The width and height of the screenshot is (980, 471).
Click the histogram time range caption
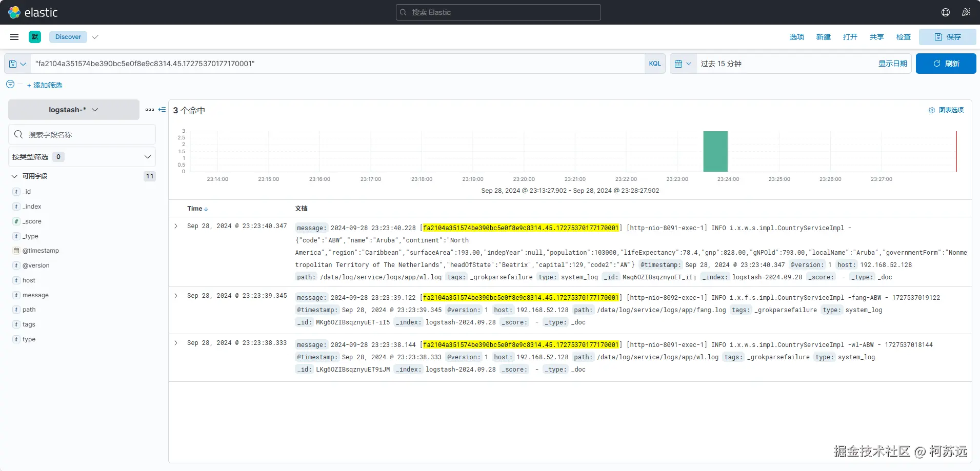click(570, 191)
